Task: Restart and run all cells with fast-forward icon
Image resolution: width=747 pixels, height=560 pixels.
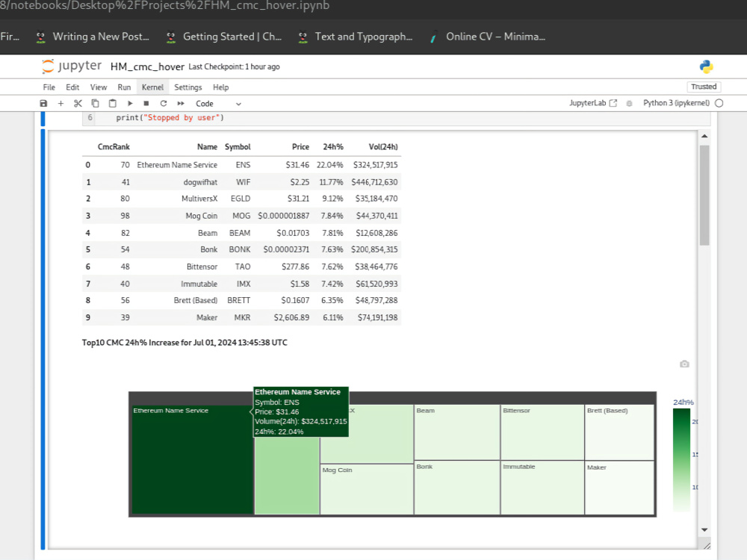Action: [181, 103]
